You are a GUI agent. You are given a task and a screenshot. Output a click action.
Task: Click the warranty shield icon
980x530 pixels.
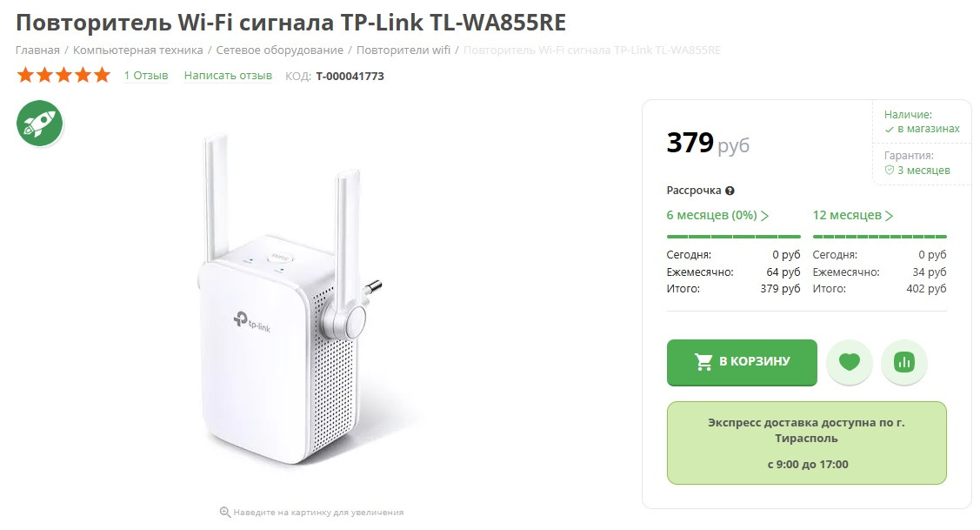[889, 171]
